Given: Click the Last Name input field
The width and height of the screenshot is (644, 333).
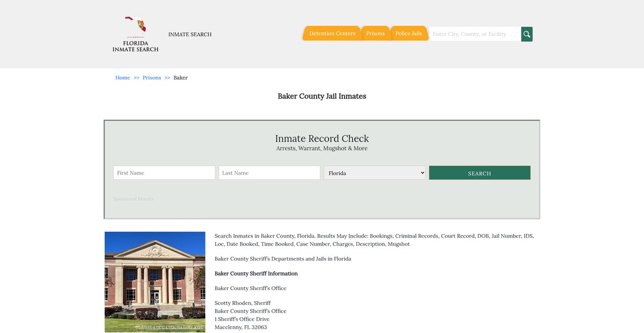Looking at the screenshot, I should tap(269, 172).
